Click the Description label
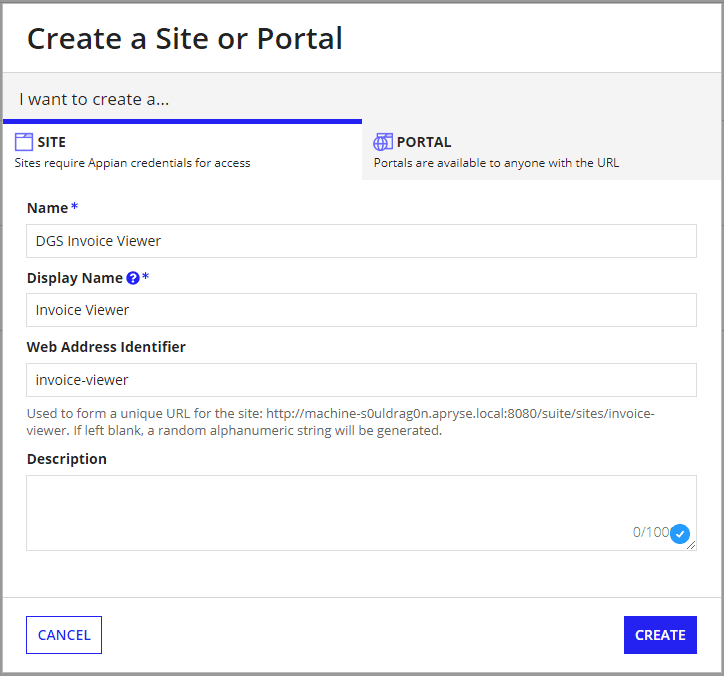Image resolution: width=724 pixels, height=676 pixels. point(66,459)
